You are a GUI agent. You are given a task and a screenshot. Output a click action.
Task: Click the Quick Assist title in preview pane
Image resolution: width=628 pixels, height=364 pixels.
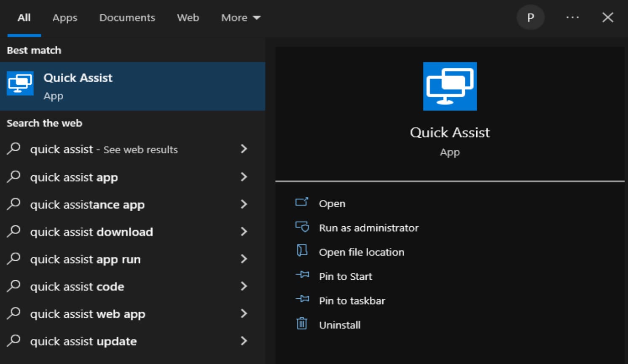coord(450,133)
